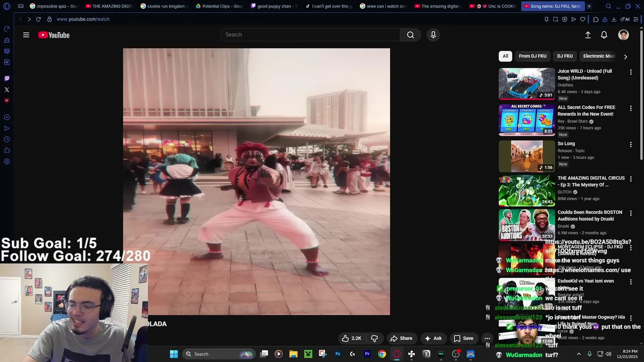The height and width of the screenshot is (362, 644).
Task: Open options for the So Long video
Action: [630, 144]
